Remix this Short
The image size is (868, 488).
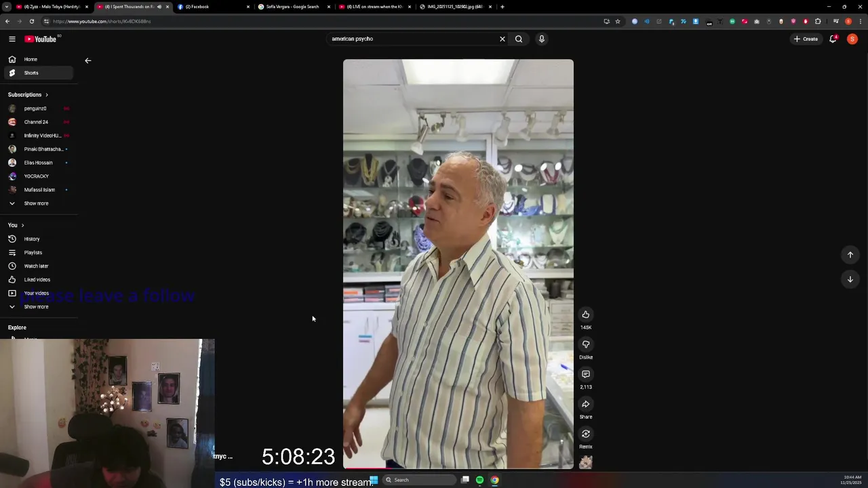586,434
